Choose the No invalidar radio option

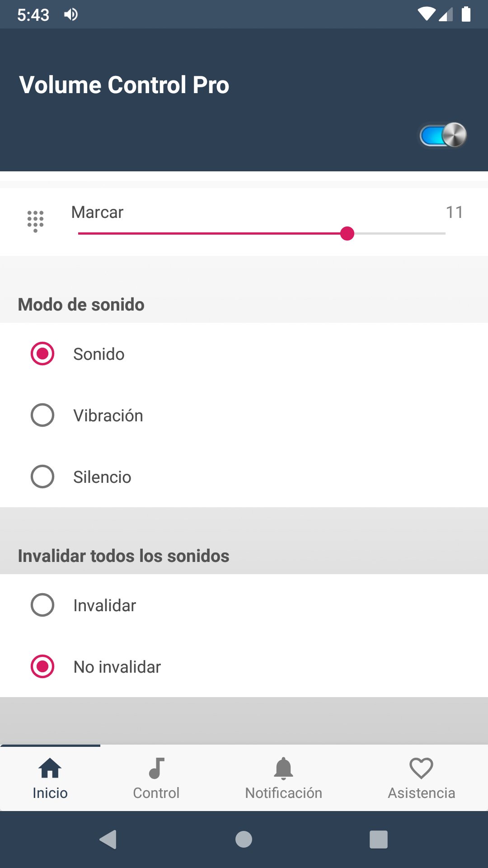click(42, 666)
